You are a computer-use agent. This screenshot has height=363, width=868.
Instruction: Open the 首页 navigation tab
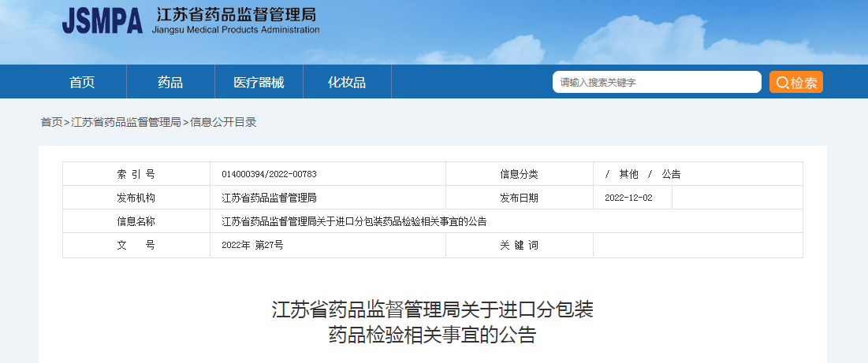click(x=82, y=83)
